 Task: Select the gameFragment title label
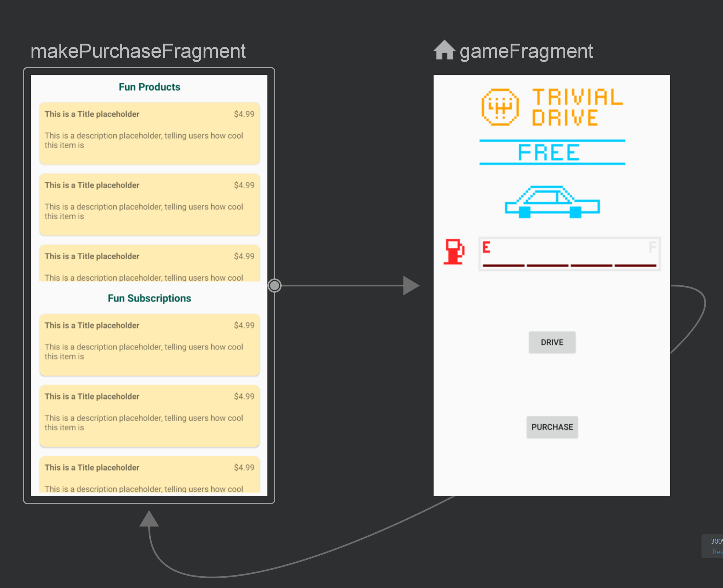(526, 51)
